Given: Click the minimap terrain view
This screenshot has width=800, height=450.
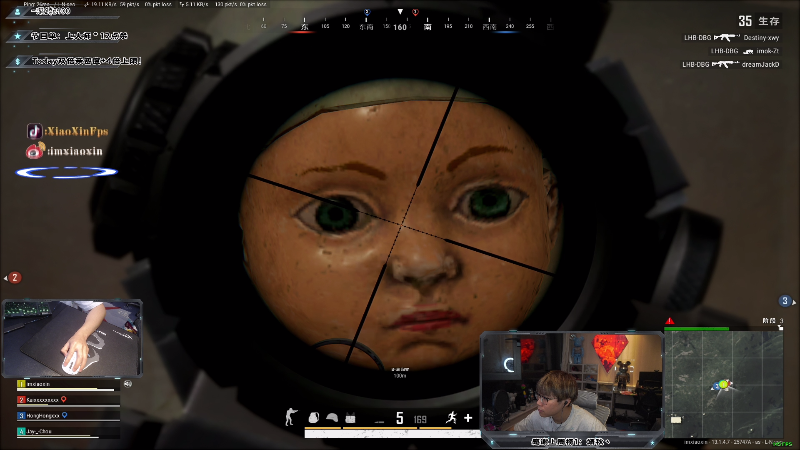Looking at the screenshot, I should point(723,384).
